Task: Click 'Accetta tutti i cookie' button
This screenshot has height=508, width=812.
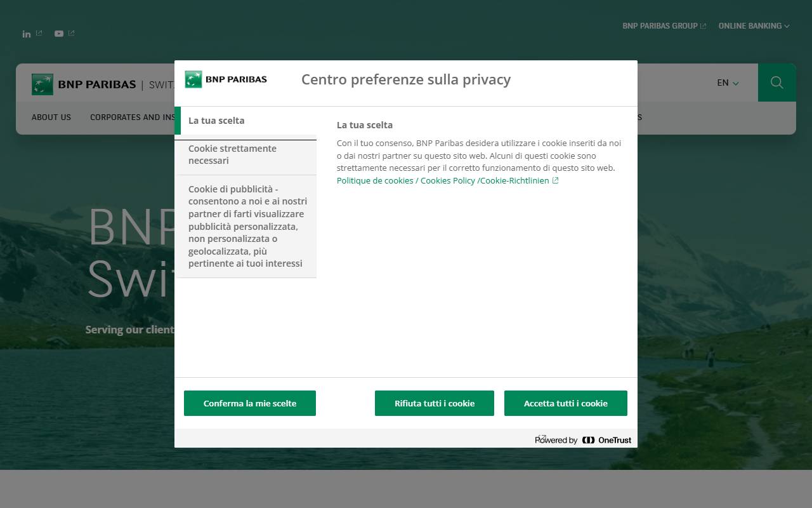Action: pyautogui.click(x=566, y=403)
